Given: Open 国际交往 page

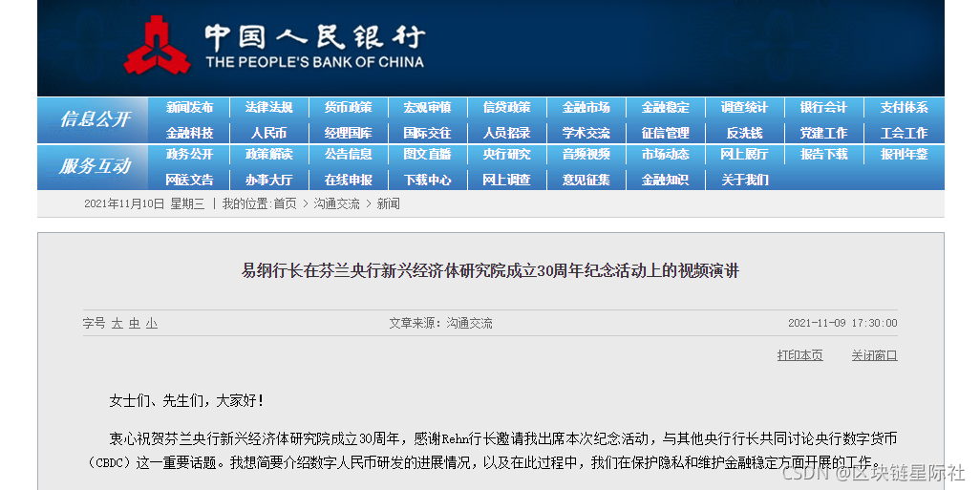Looking at the screenshot, I should click(428, 133).
